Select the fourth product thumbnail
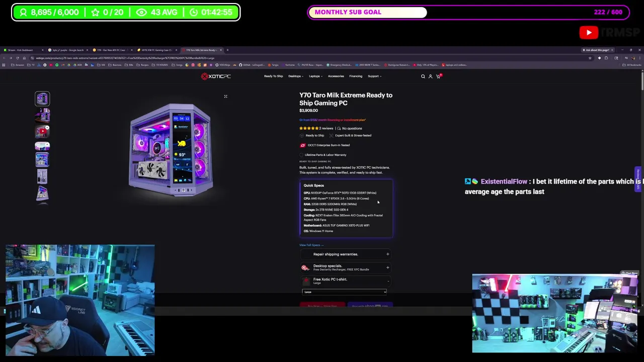The width and height of the screenshot is (644, 362). pyautogui.click(x=42, y=146)
